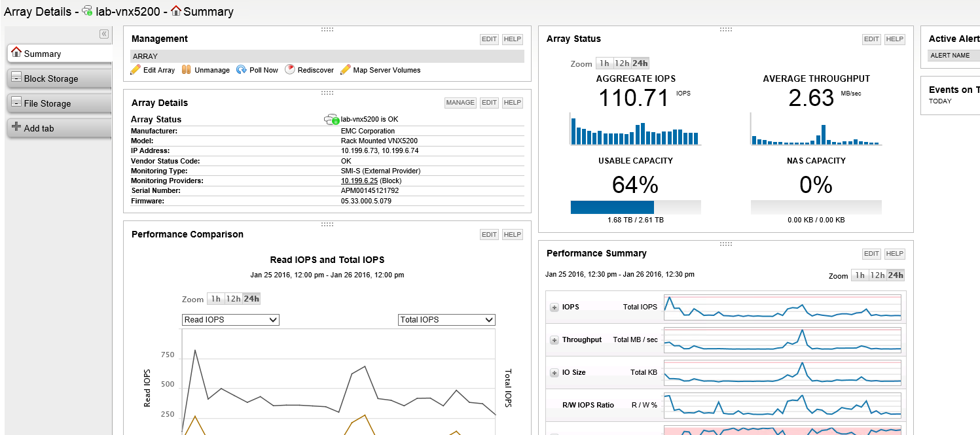Open the 10.199.6.25 monitoring provider link
Image resolution: width=980 pixels, height=435 pixels.
click(359, 181)
